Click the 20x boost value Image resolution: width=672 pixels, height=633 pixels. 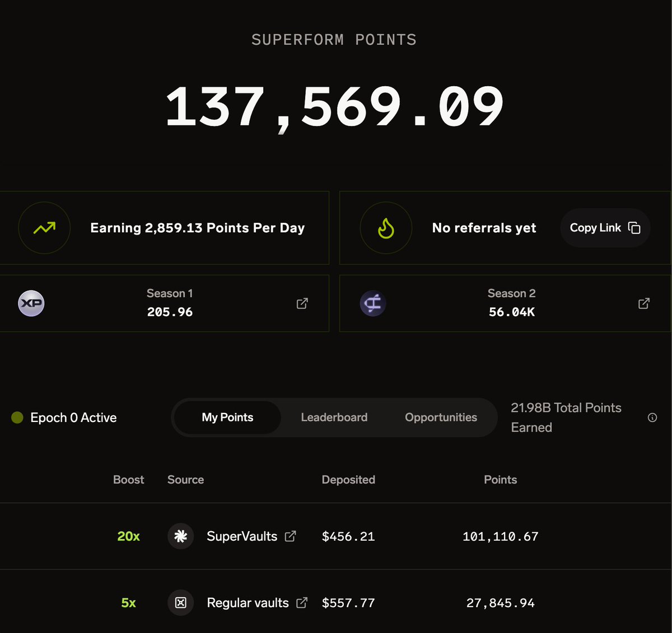tap(129, 536)
